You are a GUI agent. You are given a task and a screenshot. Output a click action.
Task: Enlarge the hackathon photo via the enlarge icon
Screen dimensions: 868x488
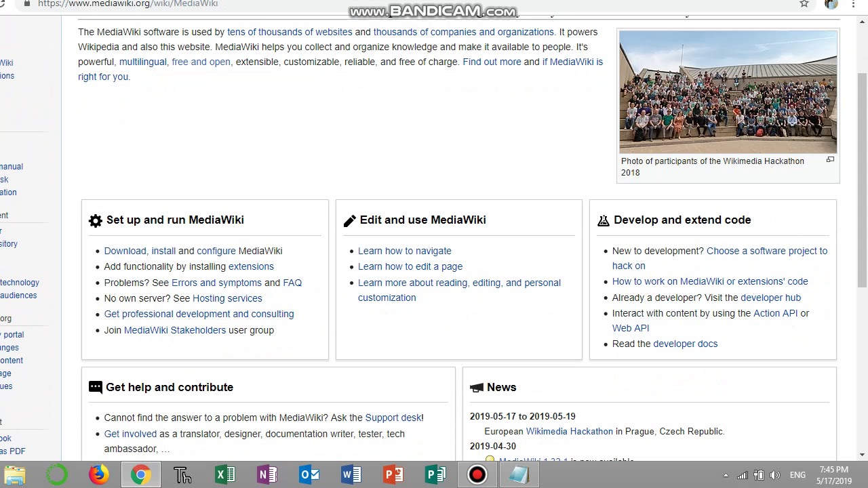pos(830,160)
